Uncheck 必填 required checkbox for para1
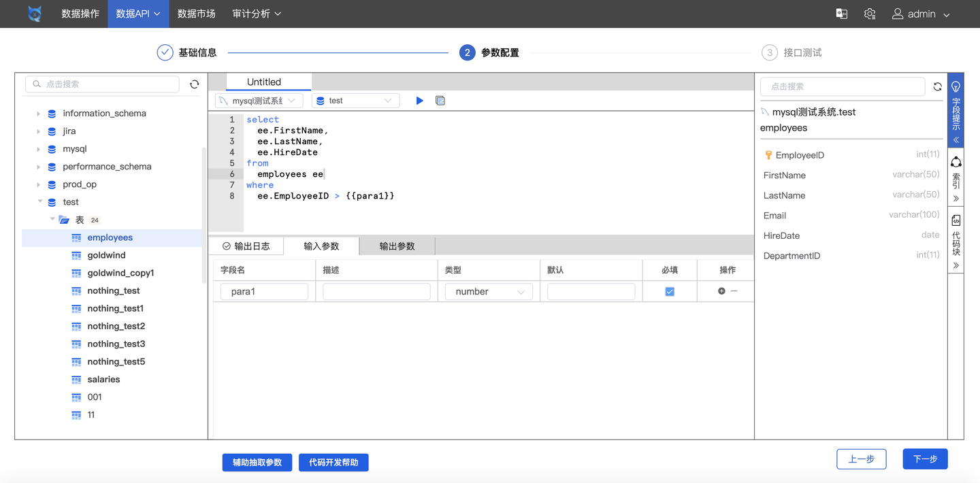980x483 pixels. click(x=669, y=290)
